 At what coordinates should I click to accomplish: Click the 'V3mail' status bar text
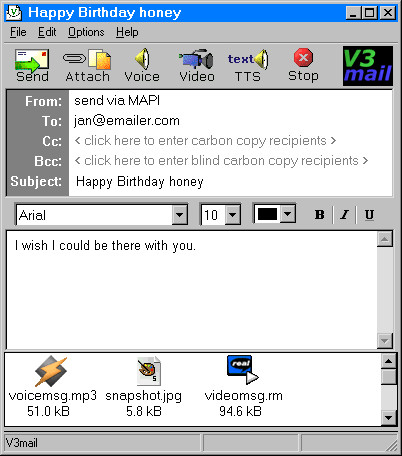(x=22, y=443)
